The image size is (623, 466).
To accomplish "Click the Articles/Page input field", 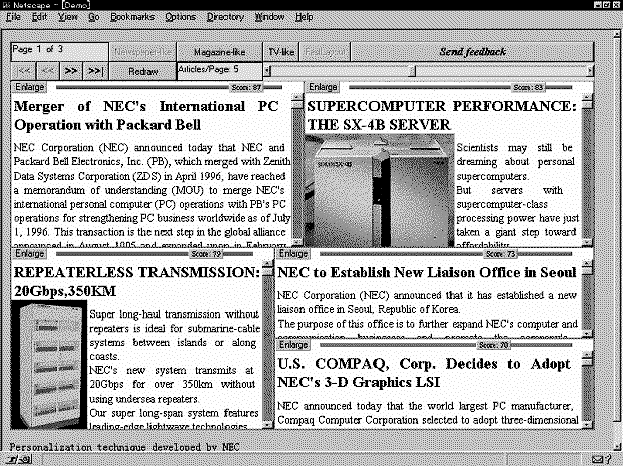I will (x=218, y=70).
